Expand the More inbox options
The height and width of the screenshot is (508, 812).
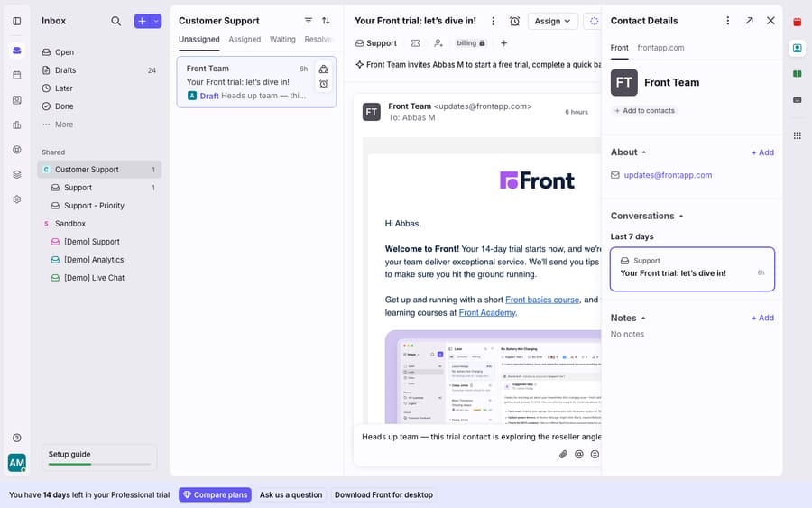coord(99,125)
